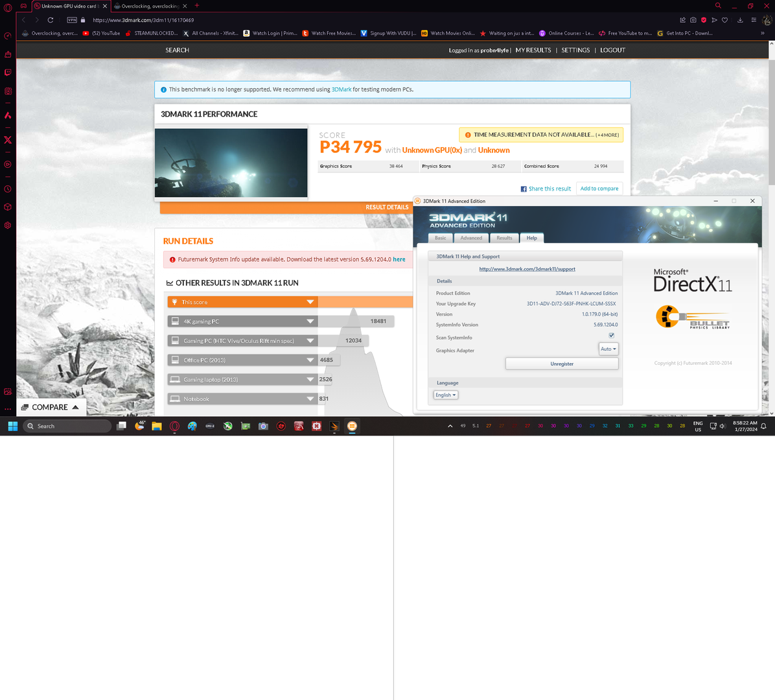Switch to the Advanced tab in 3DMark 11
This screenshot has width=775, height=700.
pos(471,238)
